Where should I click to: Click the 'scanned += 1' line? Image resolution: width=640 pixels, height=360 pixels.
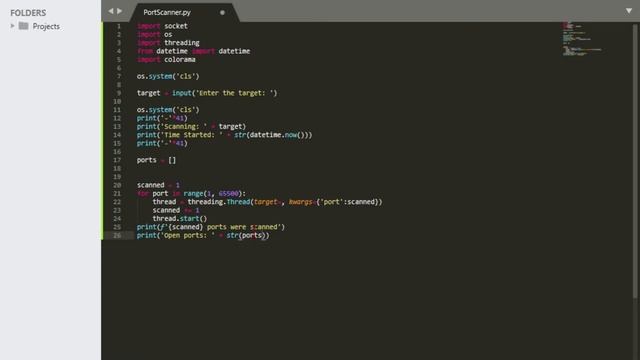click(176, 210)
